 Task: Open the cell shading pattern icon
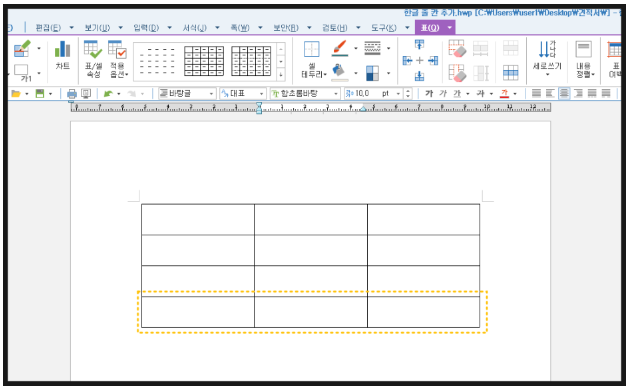[372, 73]
